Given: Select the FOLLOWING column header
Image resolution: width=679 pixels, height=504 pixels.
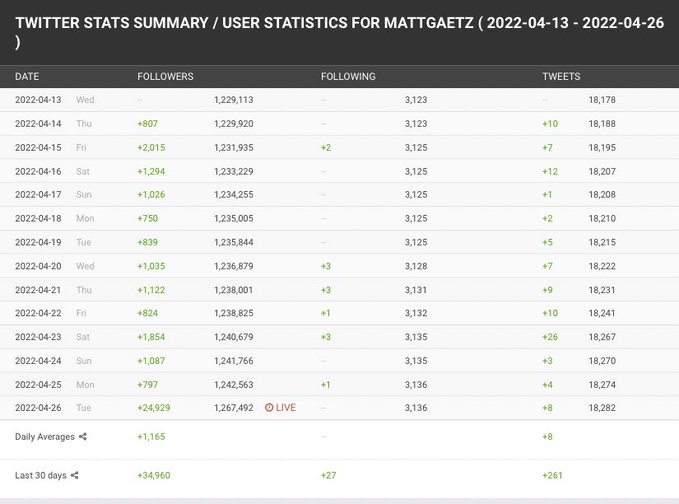Looking at the screenshot, I should coord(348,76).
